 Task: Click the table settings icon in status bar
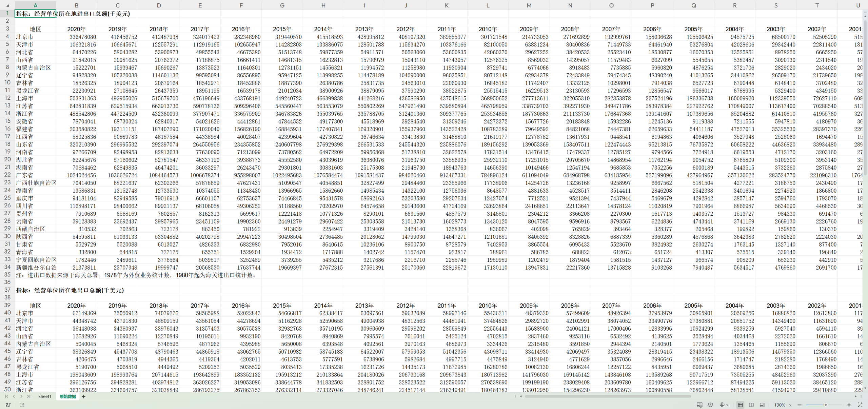click(699, 405)
